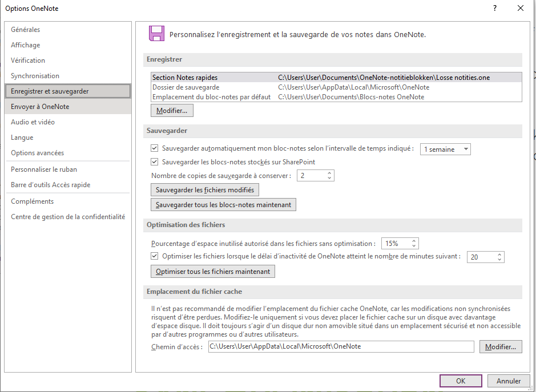The height and width of the screenshot is (392, 536).
Task: Increase the inactivity minutes value
Action: [x=499, y=254]
